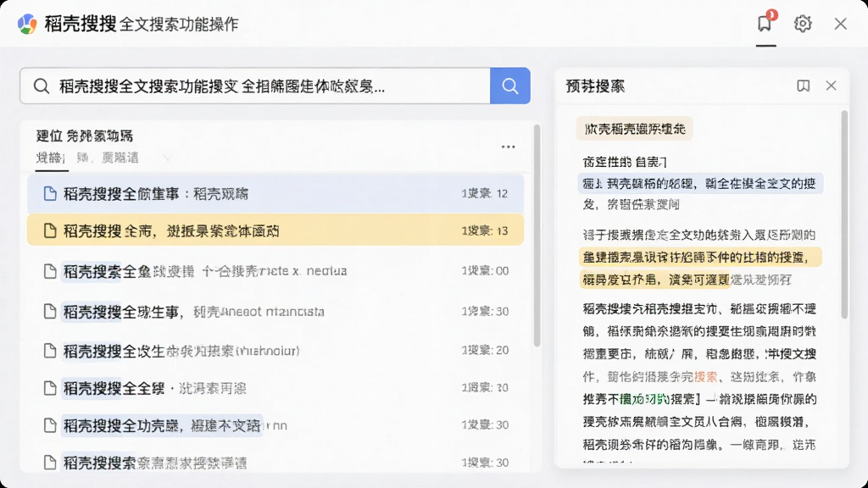Click the file icon of the yellow-highlighted row

50,230
